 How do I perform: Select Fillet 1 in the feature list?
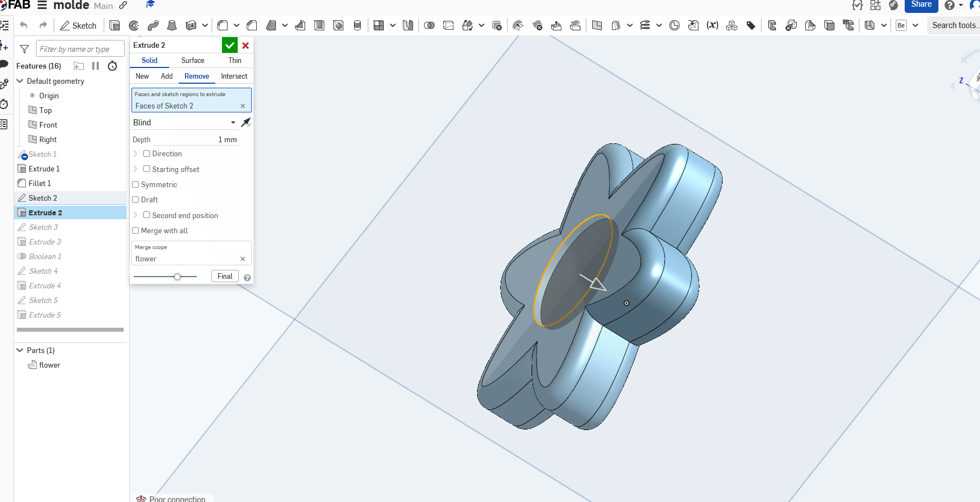(x=39, y=183)
